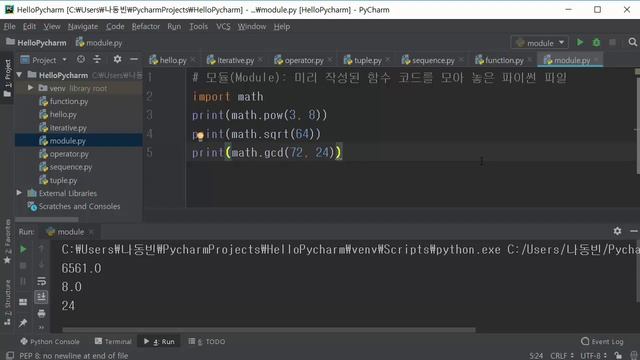
Task: Open Event Log
Action: [602, 341]
